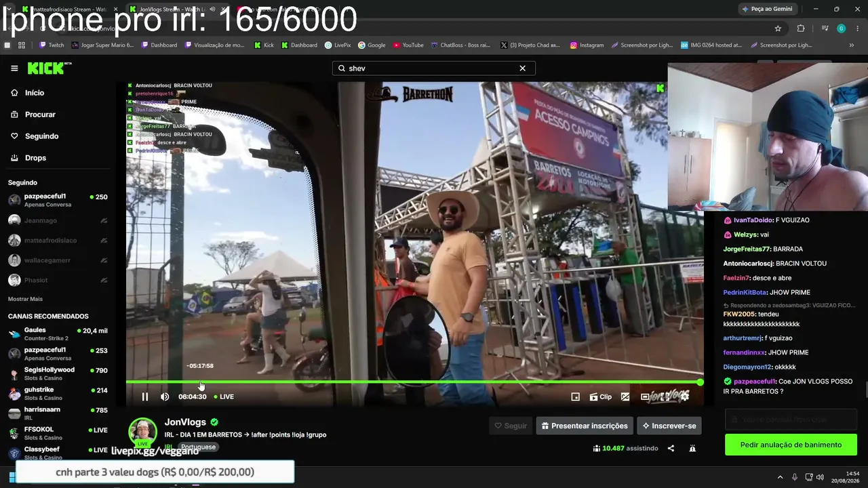Viewport: 868px width, 488px height.
Task: Open Seguindo in the sidebar
Action: click(x=42, y=136)
